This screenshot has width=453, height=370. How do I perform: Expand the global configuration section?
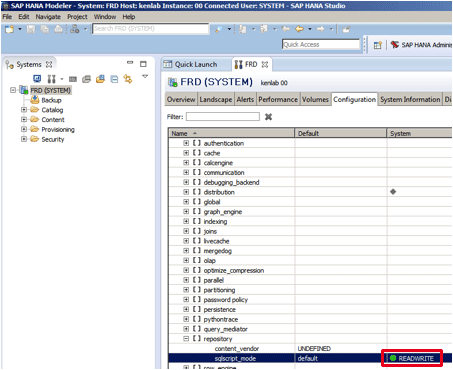(186, 202)
